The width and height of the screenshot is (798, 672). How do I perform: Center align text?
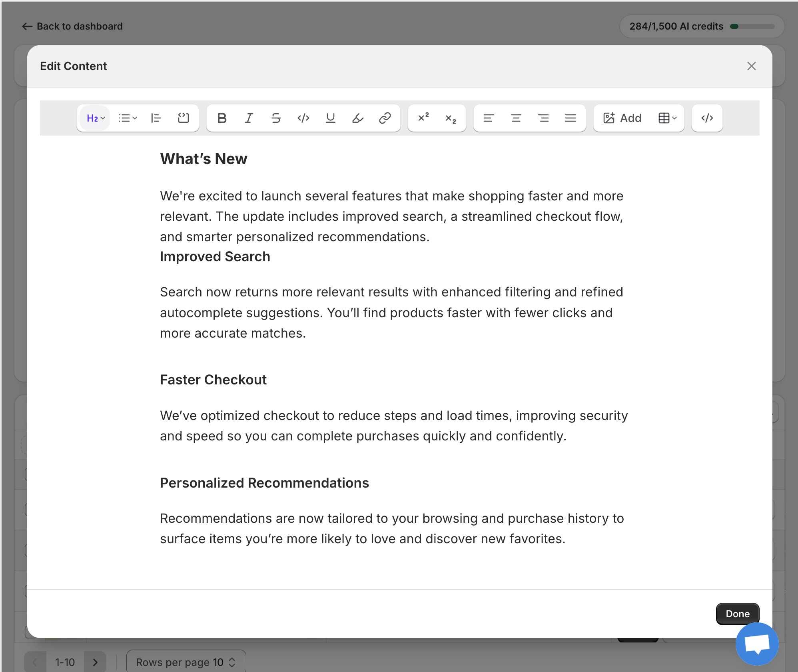click(x=516, y=118)
